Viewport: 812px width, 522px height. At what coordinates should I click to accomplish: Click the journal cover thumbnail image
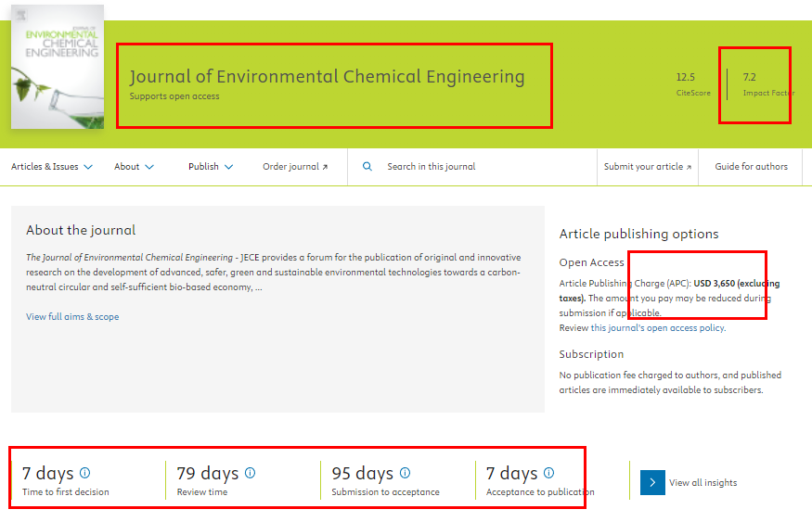[x=58, y=67]
